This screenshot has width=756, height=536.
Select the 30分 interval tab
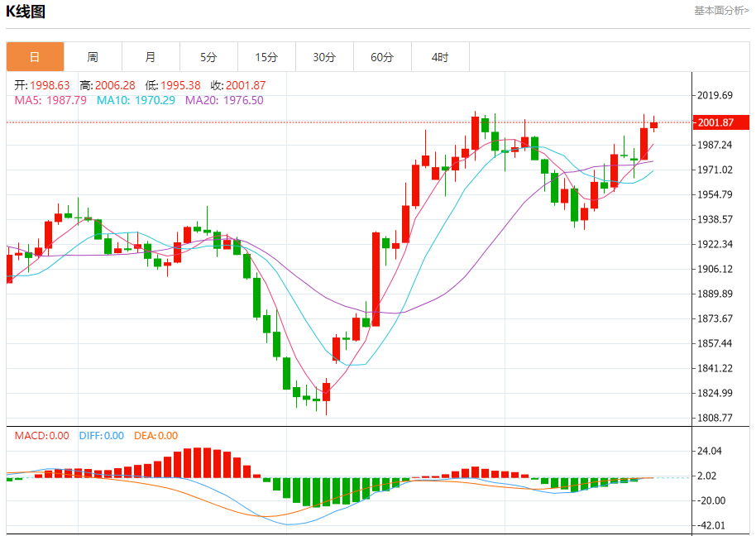(x=324, y=57)
